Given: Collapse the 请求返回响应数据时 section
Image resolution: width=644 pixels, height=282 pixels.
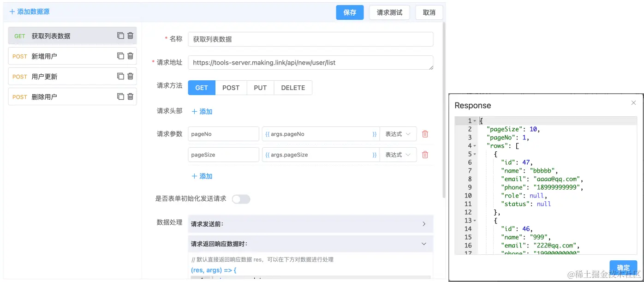Looking at the screenshot, I should [423, 244].
